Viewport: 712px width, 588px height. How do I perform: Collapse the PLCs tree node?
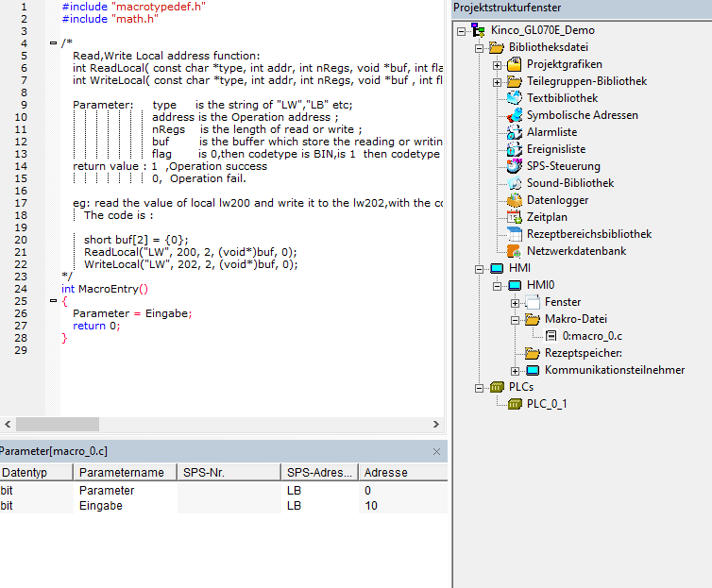[x=479, y=388]
